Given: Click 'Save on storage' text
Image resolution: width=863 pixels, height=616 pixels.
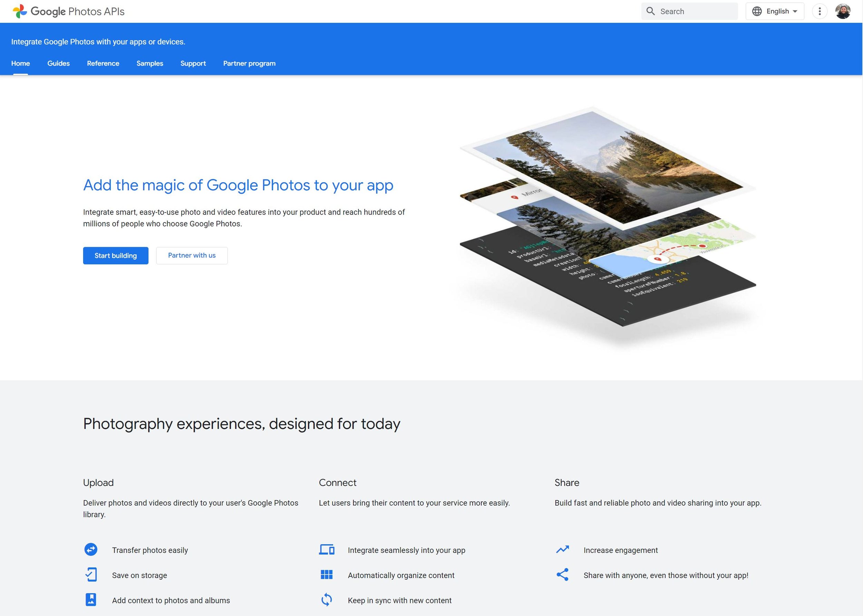Looking at the screenshot, I should coord(139,575).
